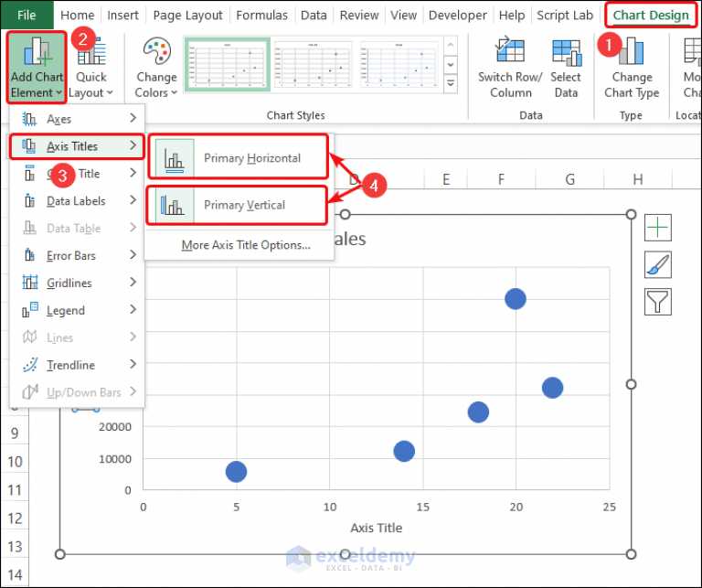Expand the chart styles gallery More arrow

point(451,84)
